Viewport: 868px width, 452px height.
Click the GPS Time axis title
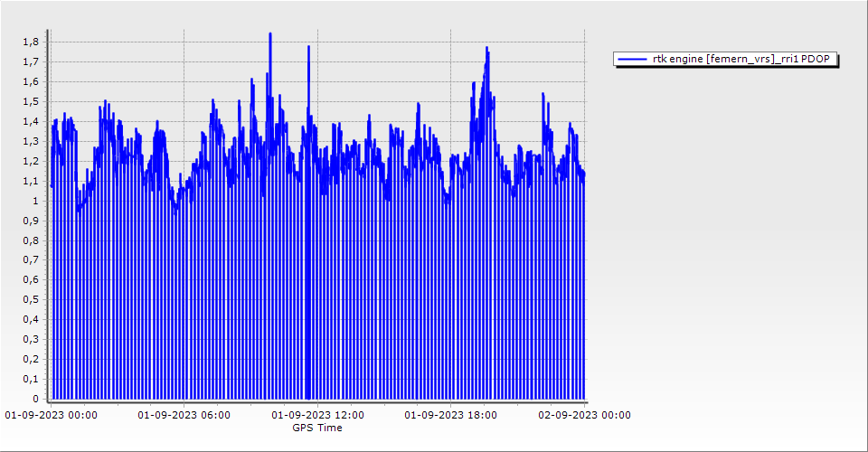tap(317, 428)
